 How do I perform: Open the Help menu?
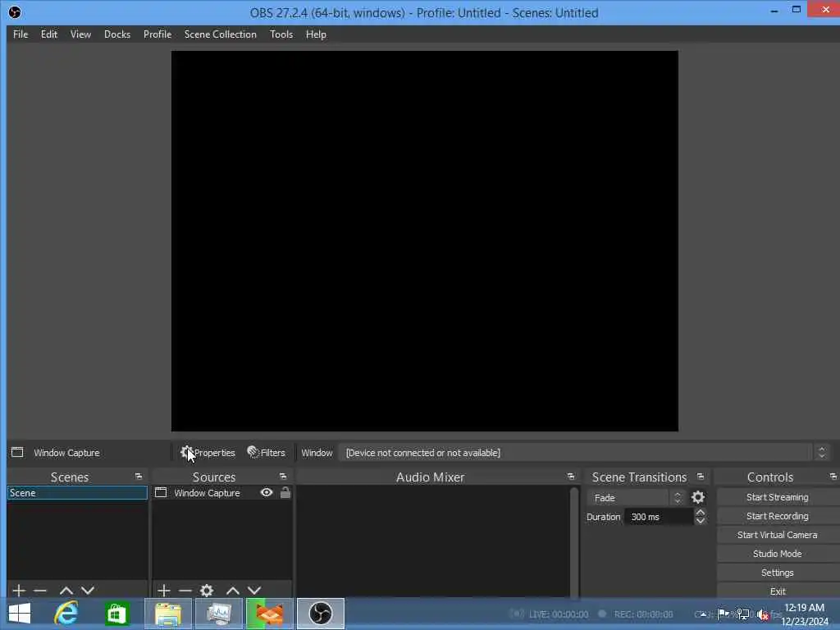(316, 34)
